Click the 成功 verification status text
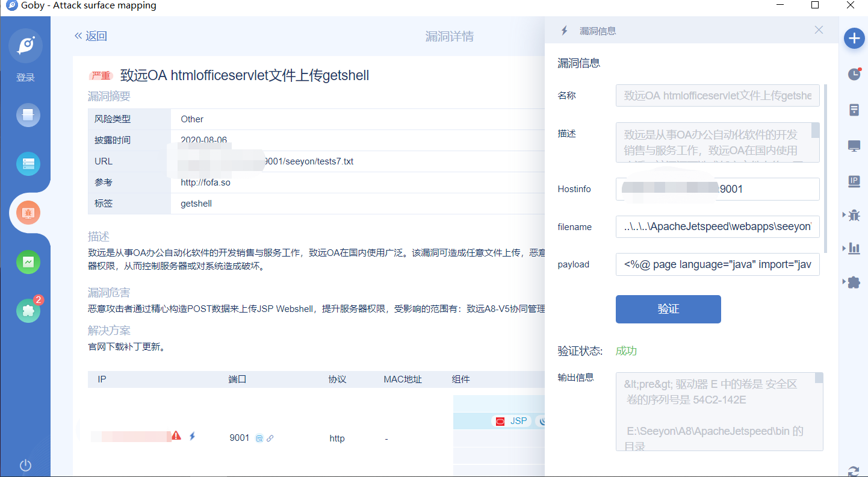868x477 pixels. tap(626, 351)
